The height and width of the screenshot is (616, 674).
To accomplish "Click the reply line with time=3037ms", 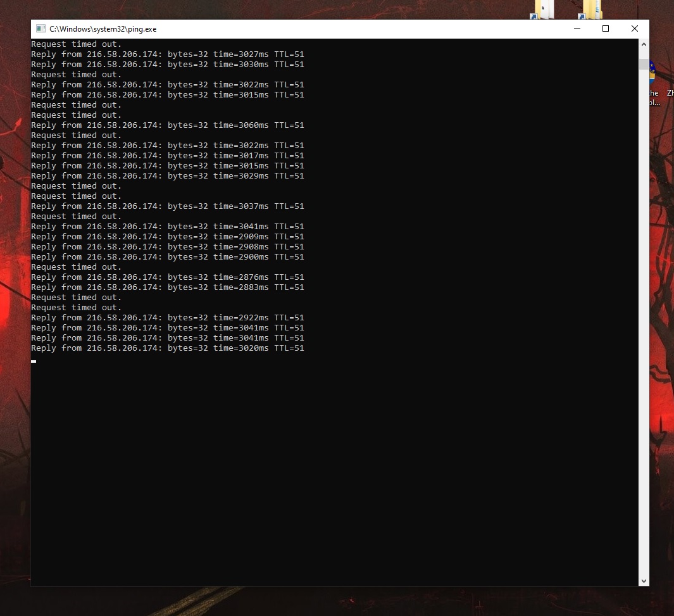I will coord(168,206).
